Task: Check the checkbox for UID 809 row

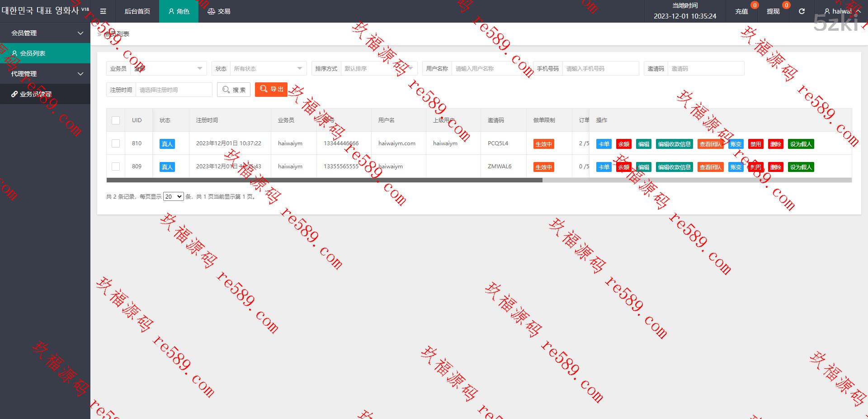Action: click(116, 167)
